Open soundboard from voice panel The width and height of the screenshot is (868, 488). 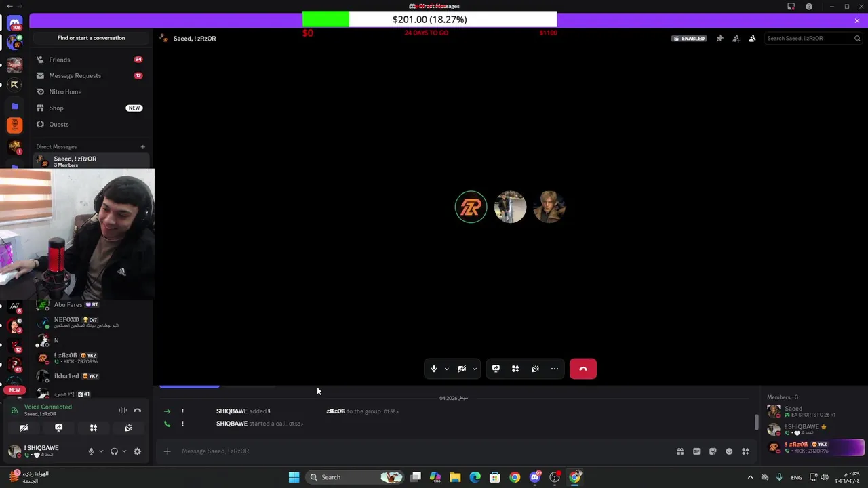point(128,428)
